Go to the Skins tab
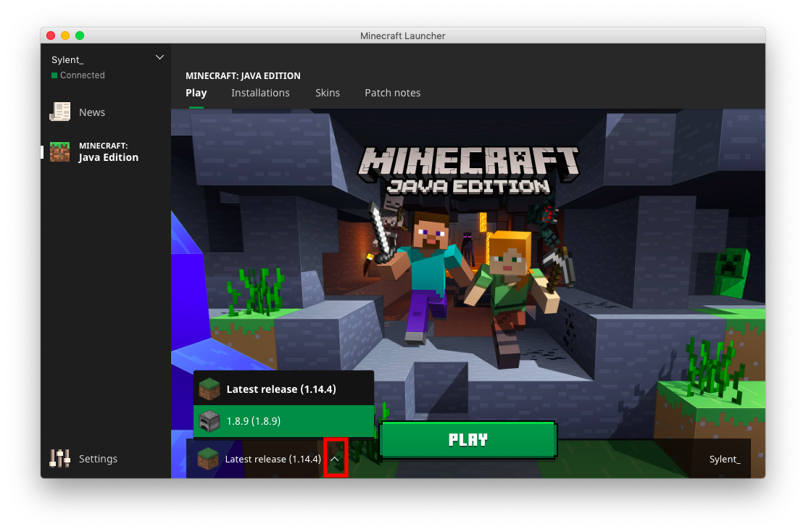 [328, 93]
